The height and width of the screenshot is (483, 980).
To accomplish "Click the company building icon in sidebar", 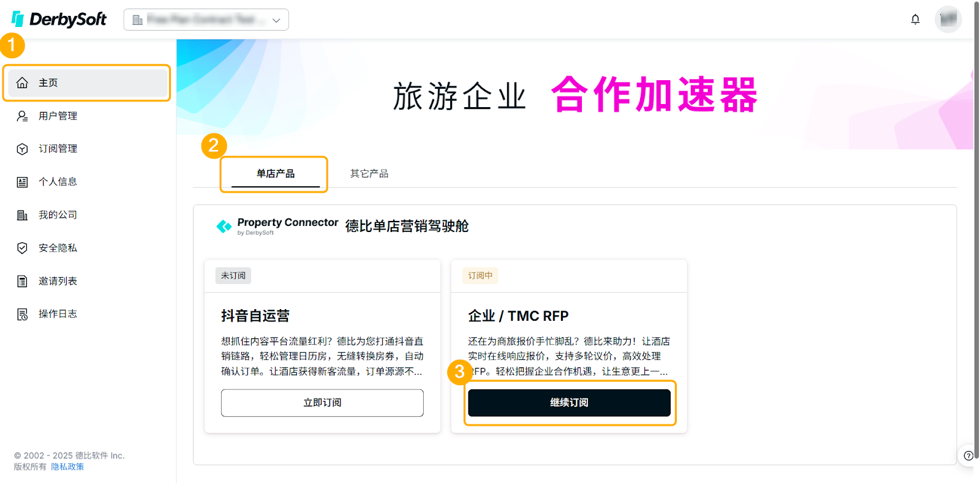I will pyautogui.click(x=22, y=215).
